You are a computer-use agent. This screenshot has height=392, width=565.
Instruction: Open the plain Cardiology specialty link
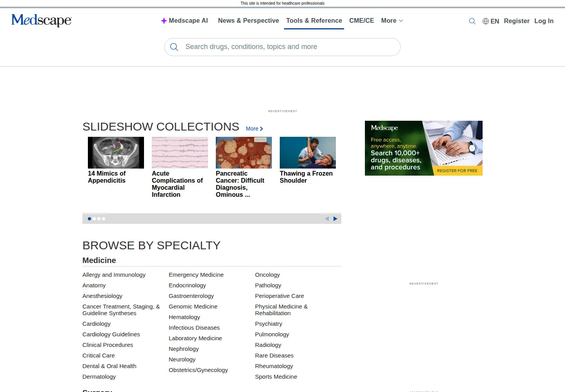point(97,324)
